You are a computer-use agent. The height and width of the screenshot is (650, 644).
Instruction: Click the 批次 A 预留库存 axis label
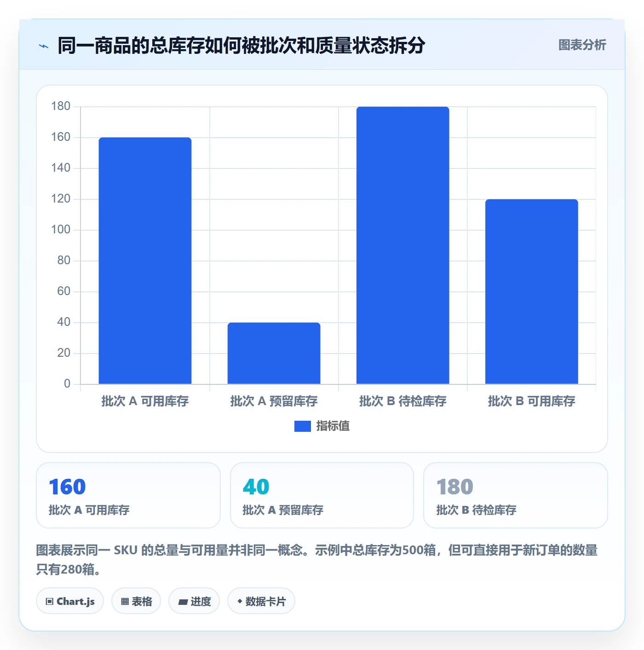274,401
